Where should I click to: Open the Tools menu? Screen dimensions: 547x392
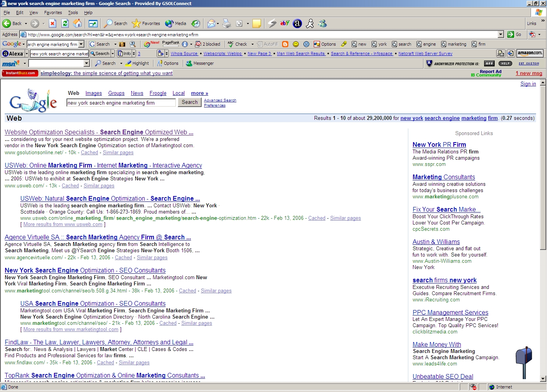click(x=73, y=12)
